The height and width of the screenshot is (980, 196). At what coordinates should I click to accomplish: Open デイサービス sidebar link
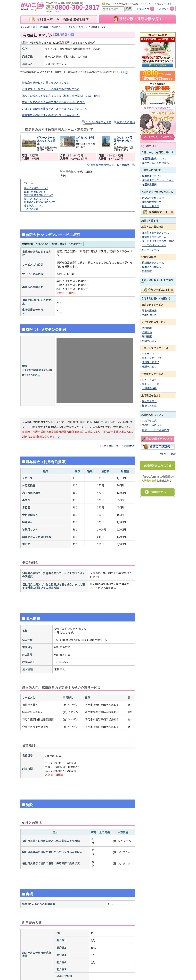tap(149, 354)
